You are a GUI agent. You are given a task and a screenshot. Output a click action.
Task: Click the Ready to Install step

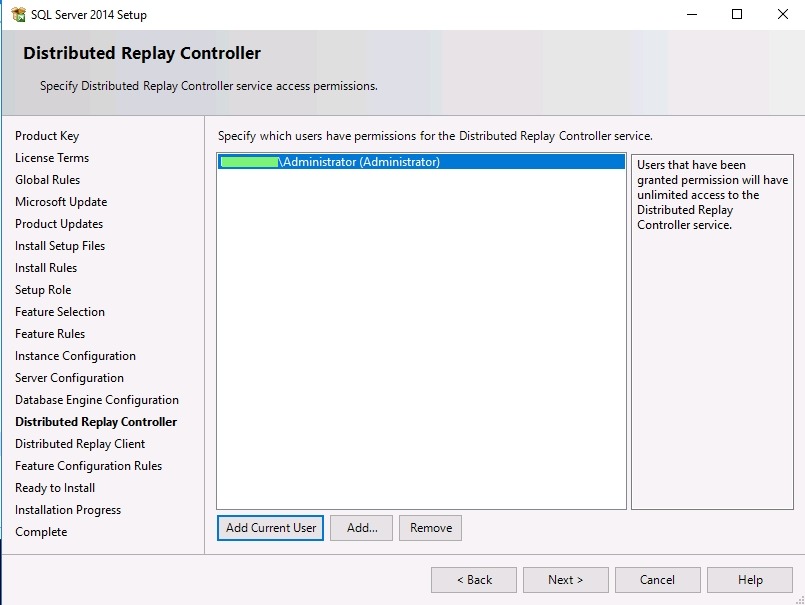[x=55, y=488]
